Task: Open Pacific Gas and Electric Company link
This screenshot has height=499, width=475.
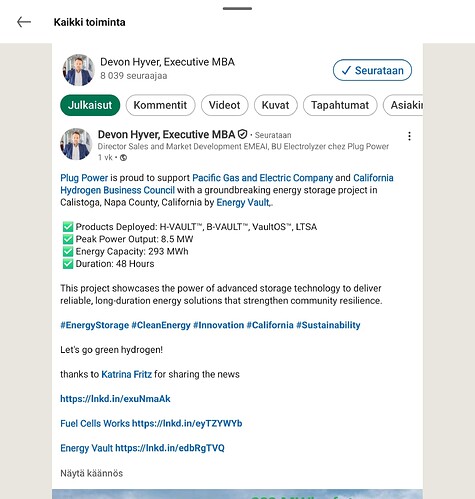Action: click(263, 178)
